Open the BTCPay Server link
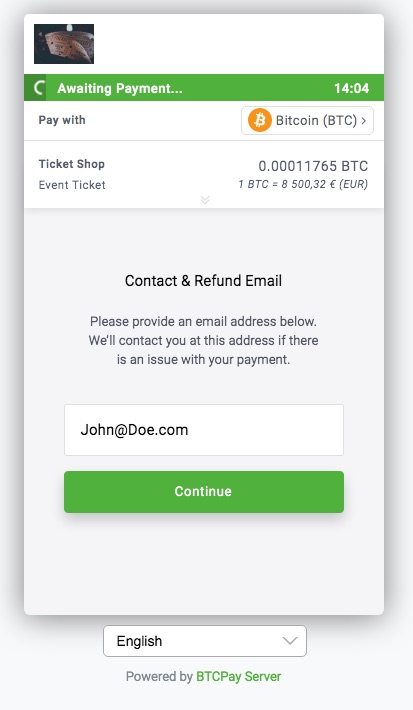 (238, 676)
